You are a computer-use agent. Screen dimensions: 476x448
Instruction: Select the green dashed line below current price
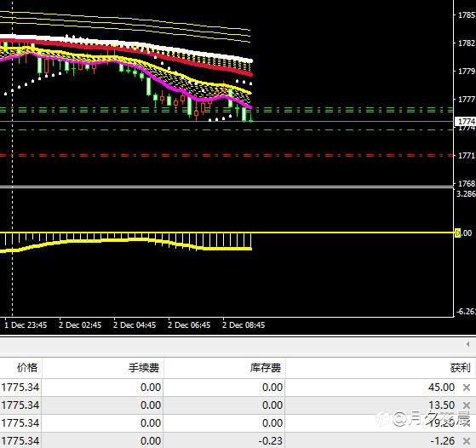click(x=227, y=130)
